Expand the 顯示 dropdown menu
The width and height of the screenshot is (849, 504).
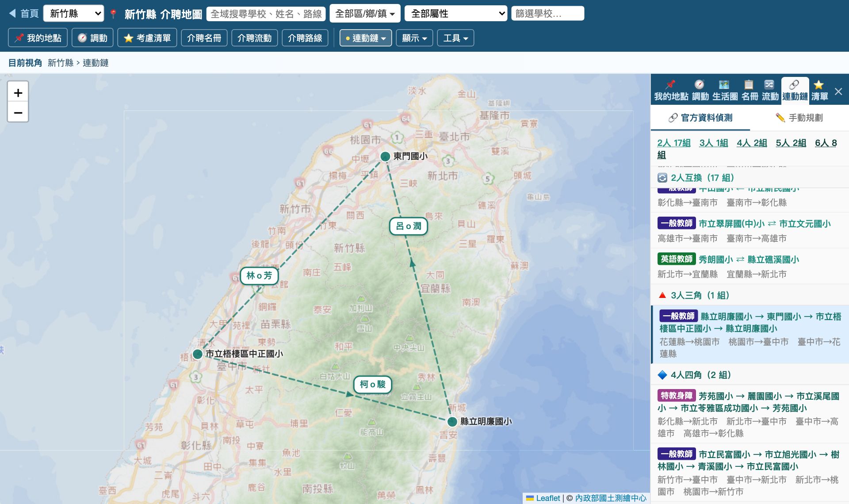[414, 38]
